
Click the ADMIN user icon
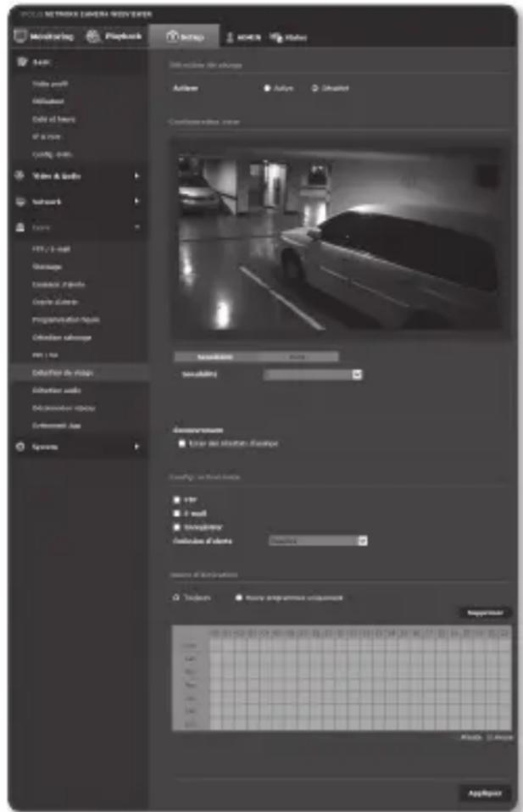[x=231, y=38]
